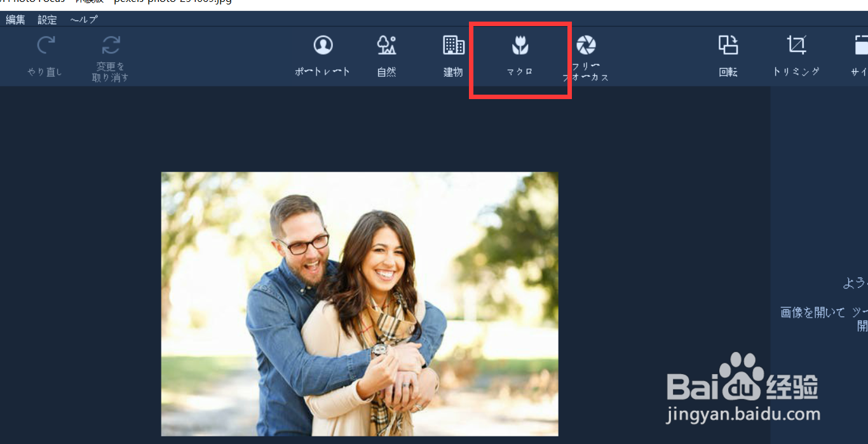Viewport: 868px width, 444px height.
Task: Open the ヘルプ (Help) menu
Action: (x=84, y=20)
